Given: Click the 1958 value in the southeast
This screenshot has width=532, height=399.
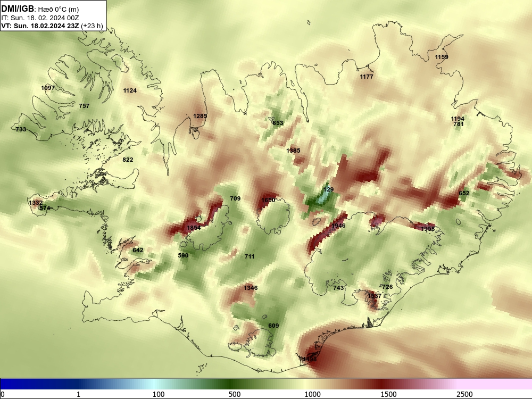Looking at the screenshot, I should [428, 229].
